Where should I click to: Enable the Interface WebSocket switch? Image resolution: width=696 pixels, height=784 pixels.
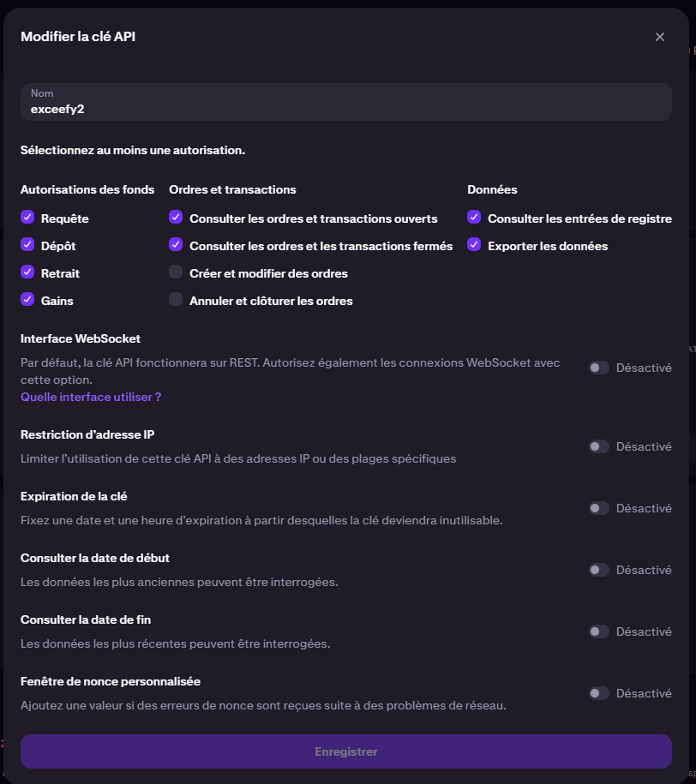[598, 368]
